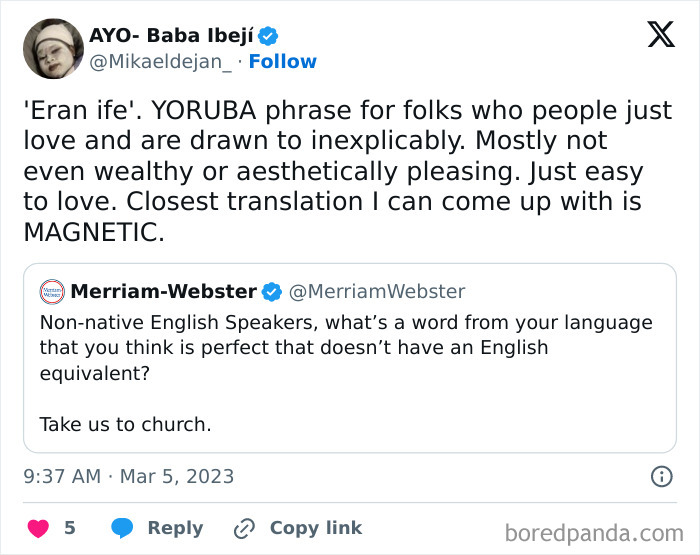Open the @Mikaeldejan_ handle link
The height and width of the screenshot is (555, 700).
coord(162,62)
